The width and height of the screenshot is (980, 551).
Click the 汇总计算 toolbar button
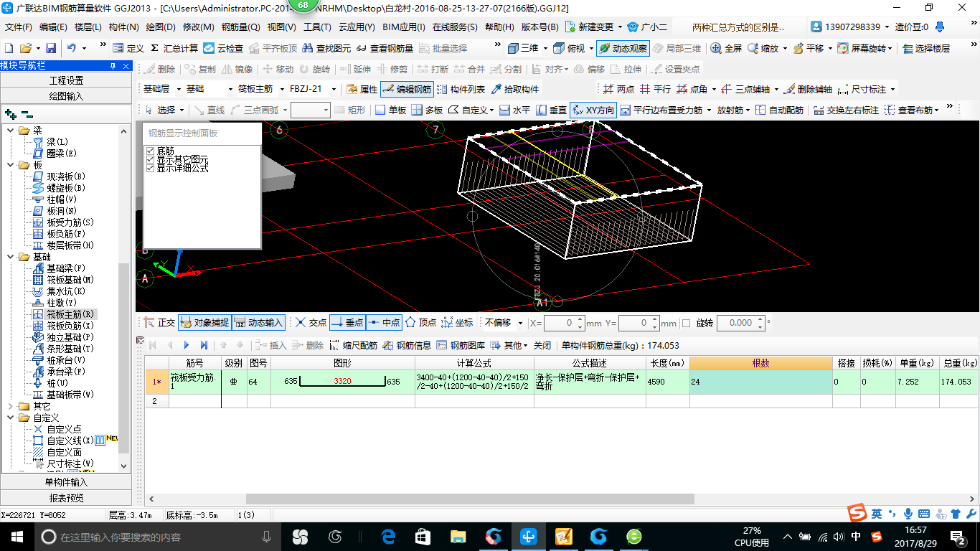pyautogui.click(x=174, y=48)
